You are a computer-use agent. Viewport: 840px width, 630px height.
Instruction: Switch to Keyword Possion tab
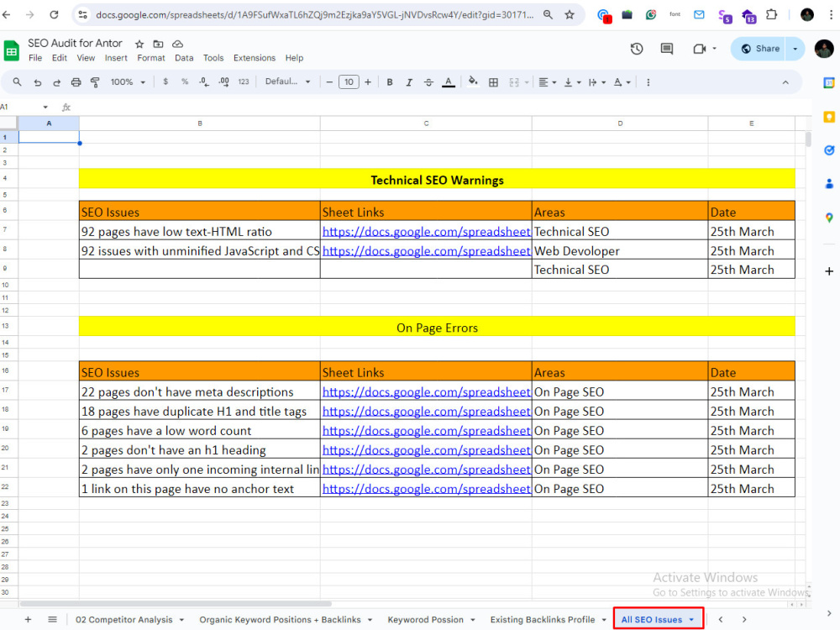click(425, 619)
